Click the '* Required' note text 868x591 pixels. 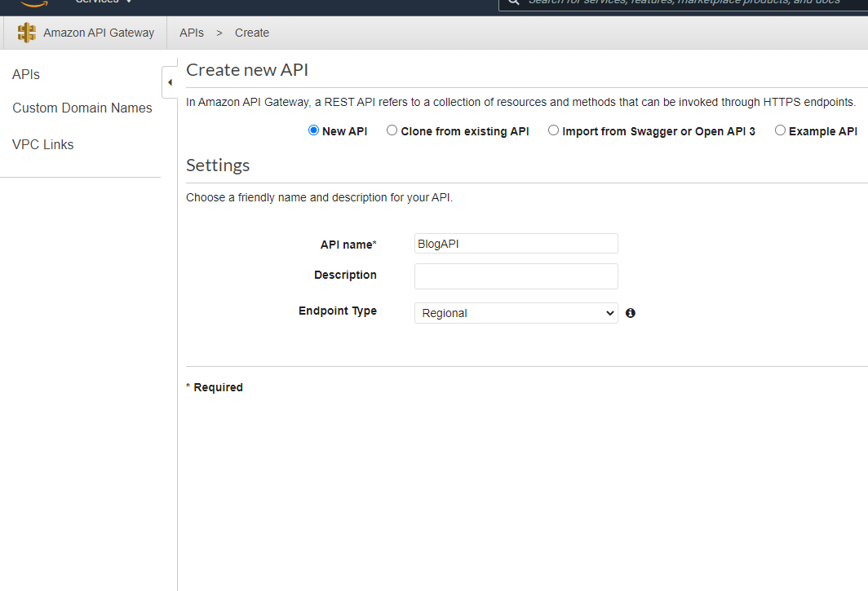coord(215,387)
